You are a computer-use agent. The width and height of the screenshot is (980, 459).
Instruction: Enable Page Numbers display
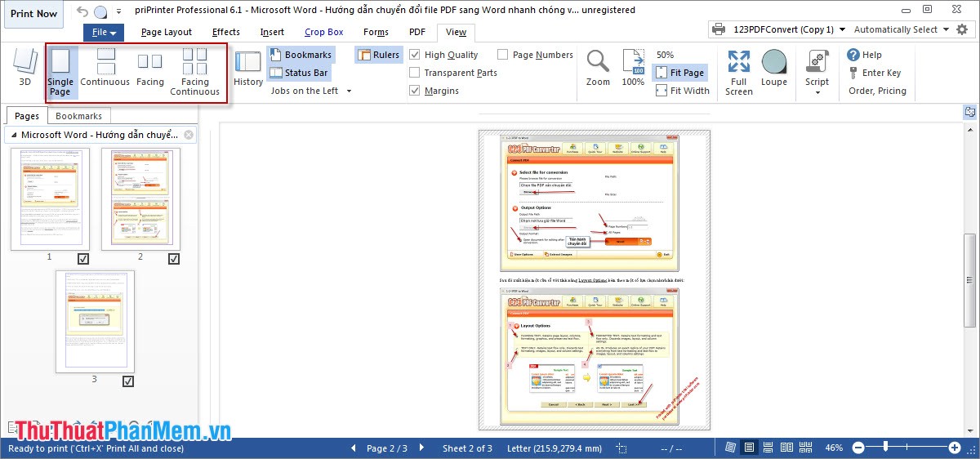pos(503,55)
